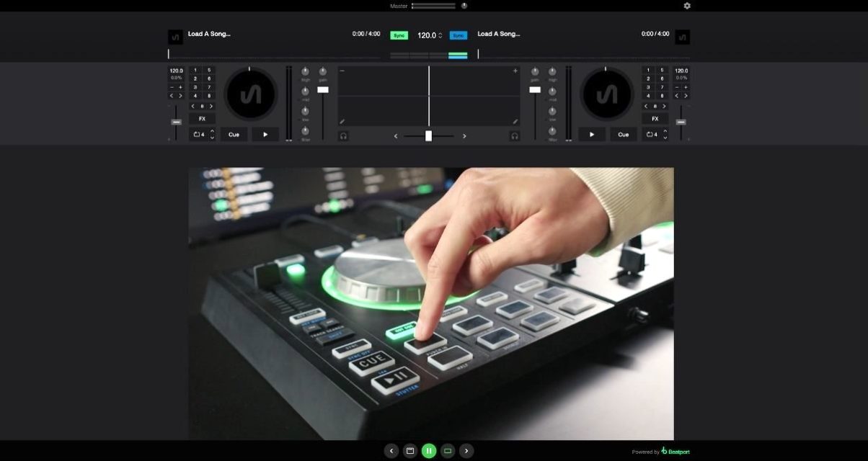Viewport: 868px width, 461px height.
Task: Click the Beatport logo next to Powered by
Action: (x=665, y=450)
